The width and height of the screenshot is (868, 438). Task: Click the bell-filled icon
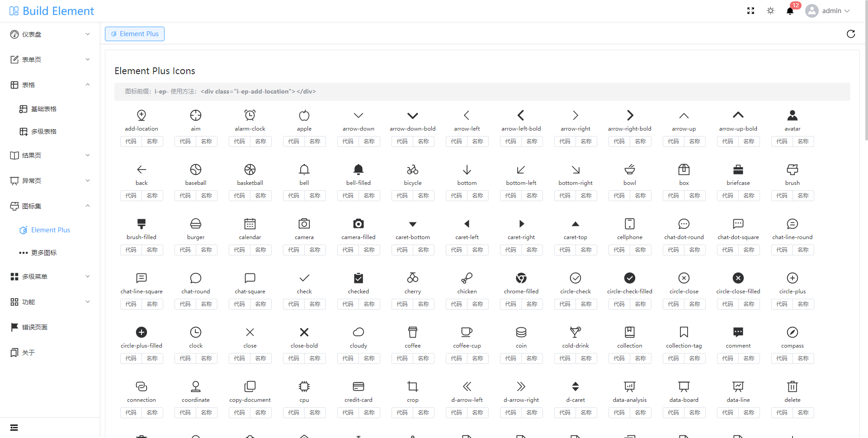tap(359, 170)
